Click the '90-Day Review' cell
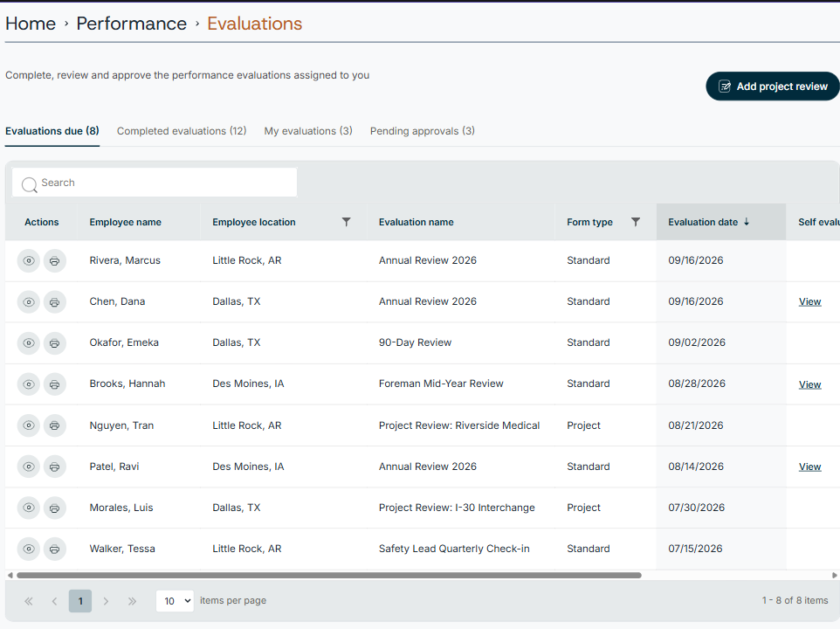The height and width of the screenshot is (629, 840). tap(415, 342)
